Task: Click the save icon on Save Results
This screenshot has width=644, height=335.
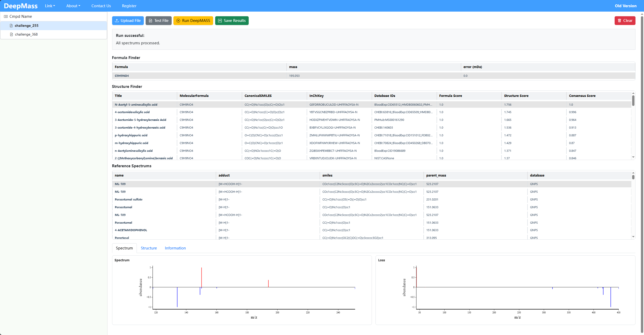Action: (x=220, y=21)
